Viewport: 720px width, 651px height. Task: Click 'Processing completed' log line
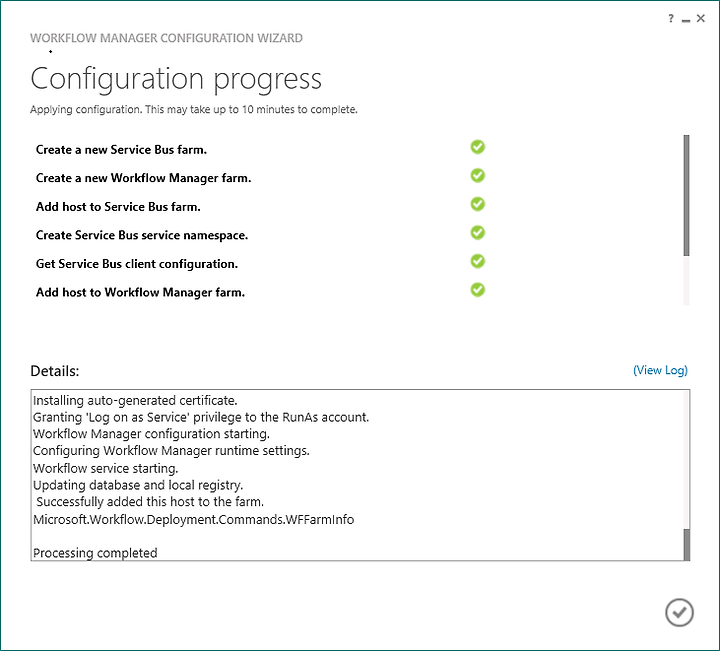point(95,553)
